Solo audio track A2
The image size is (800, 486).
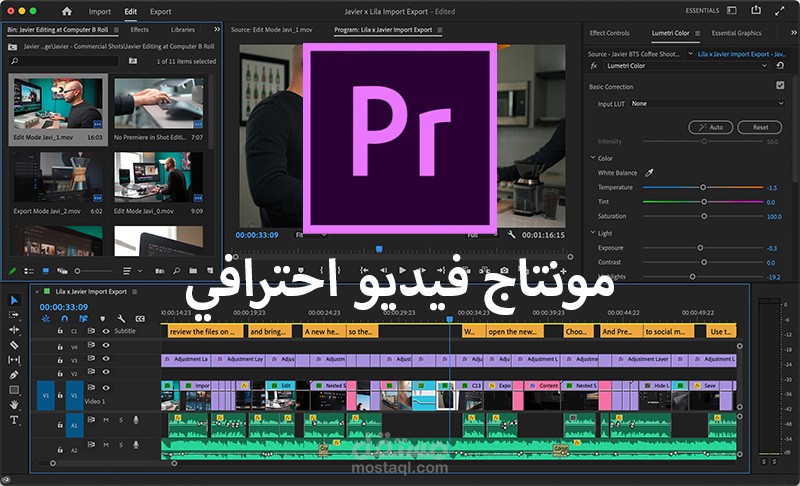click(x=121, y=445)
